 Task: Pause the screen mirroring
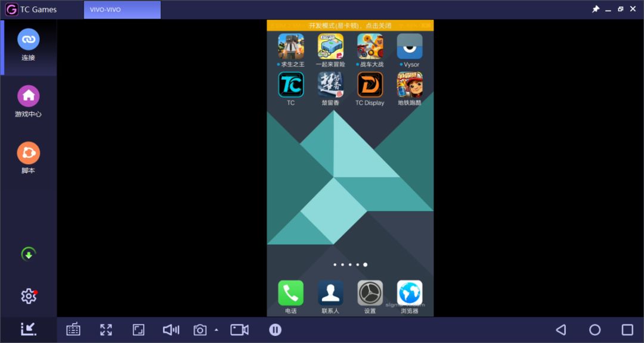[275, 329]
